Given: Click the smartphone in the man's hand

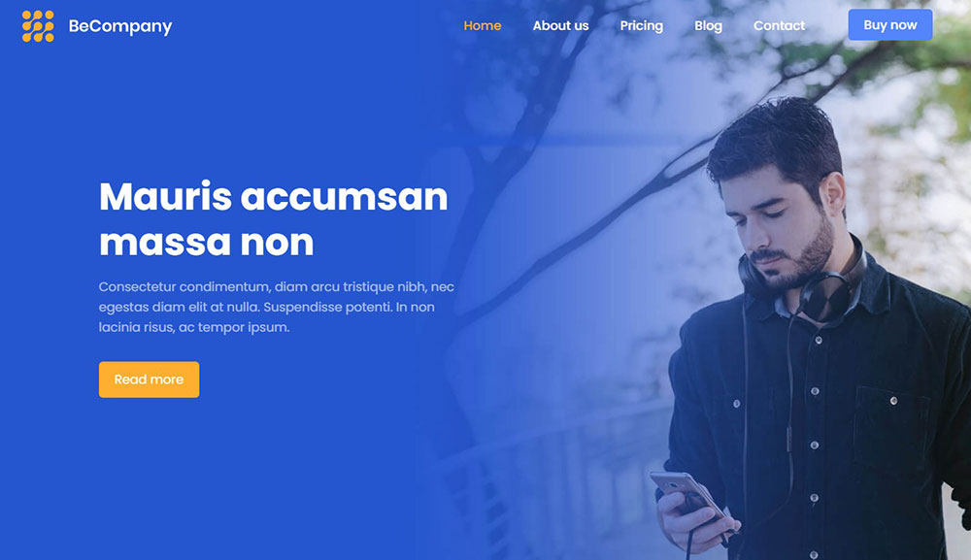Looking at the screenshot, I should pos(689,496).
